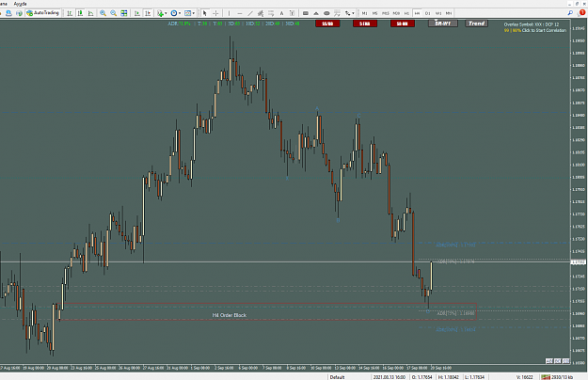Image resolution: width=588 pixels, height=380 pixels.
Task: Click the globe market watch icon
Action: pyautogui.click(x=19, y=13)
